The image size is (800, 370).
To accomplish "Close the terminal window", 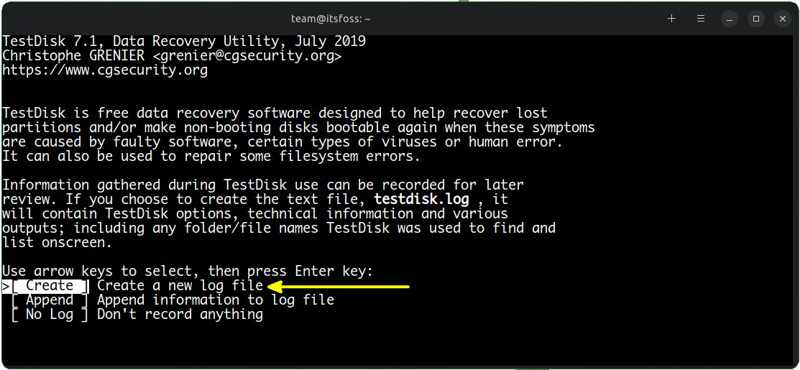I will pos(783,19).
